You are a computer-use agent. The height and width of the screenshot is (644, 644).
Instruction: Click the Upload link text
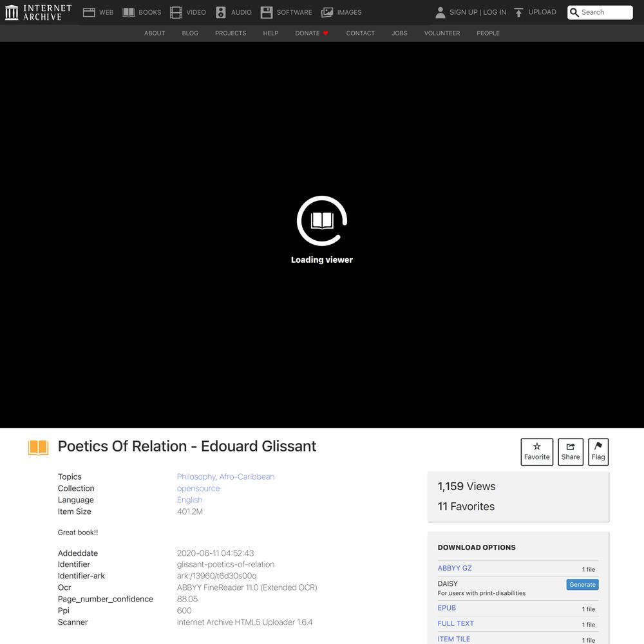[542, 12]
